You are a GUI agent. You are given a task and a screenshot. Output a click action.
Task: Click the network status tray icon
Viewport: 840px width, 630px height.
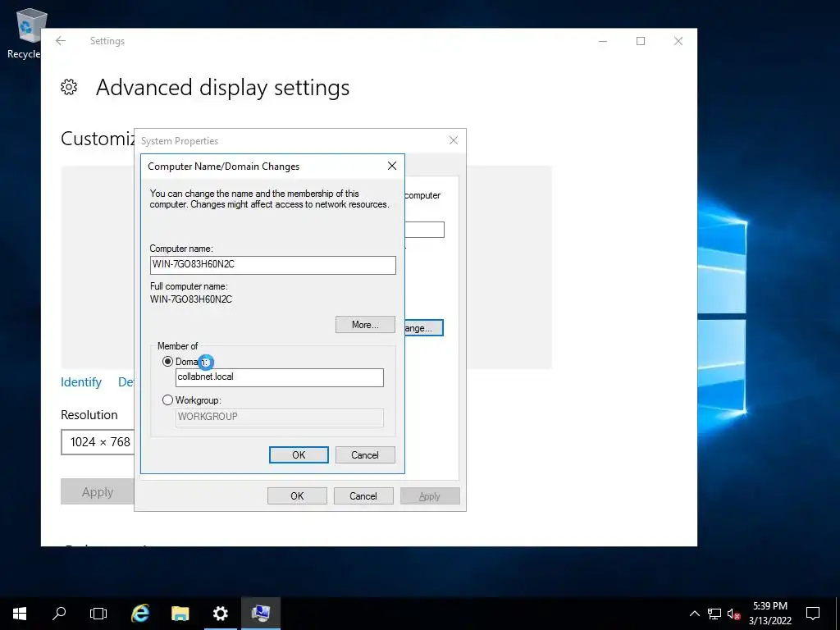click(x=714, y=614)
